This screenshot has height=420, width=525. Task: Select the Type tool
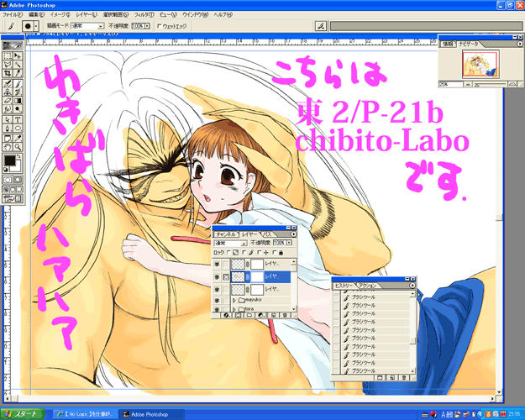18,119
